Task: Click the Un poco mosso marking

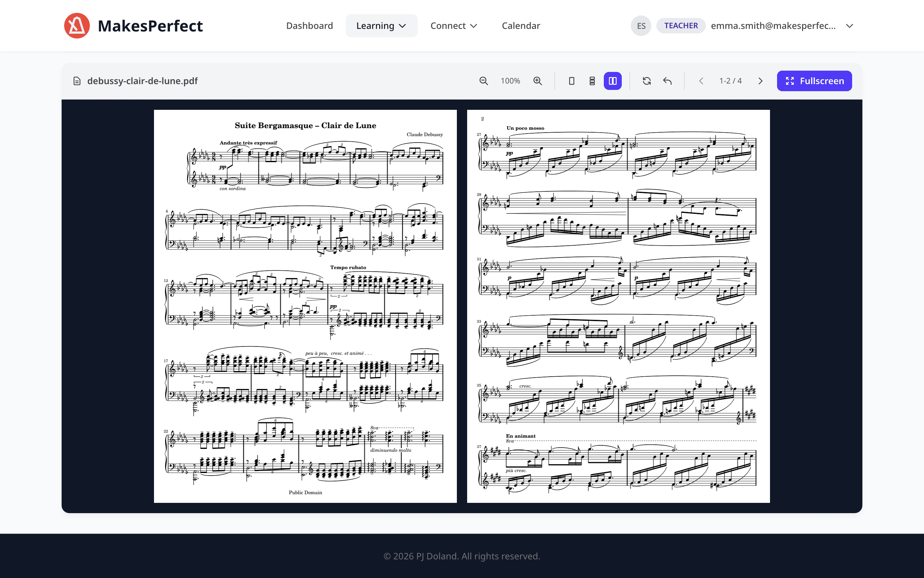Action: pos(525,128)
